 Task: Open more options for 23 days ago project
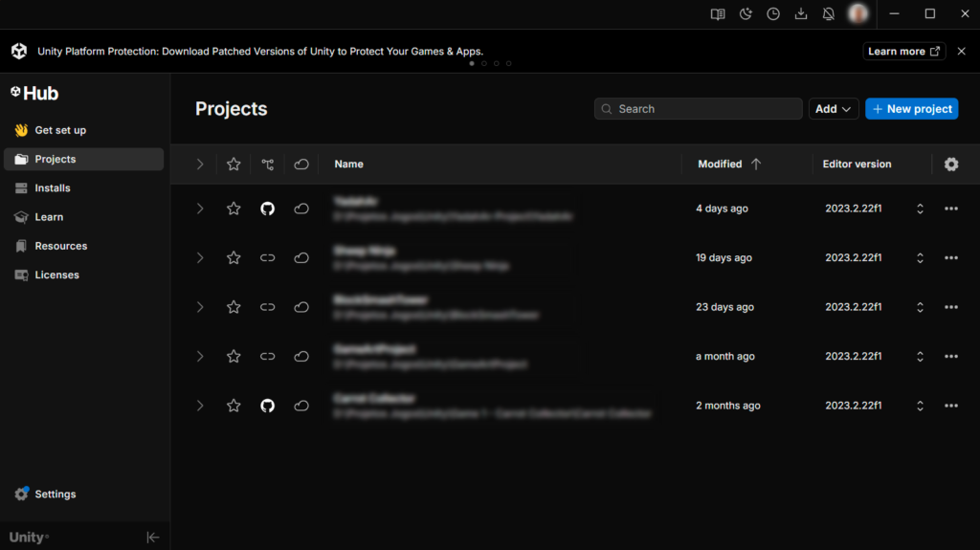[951, 307]
